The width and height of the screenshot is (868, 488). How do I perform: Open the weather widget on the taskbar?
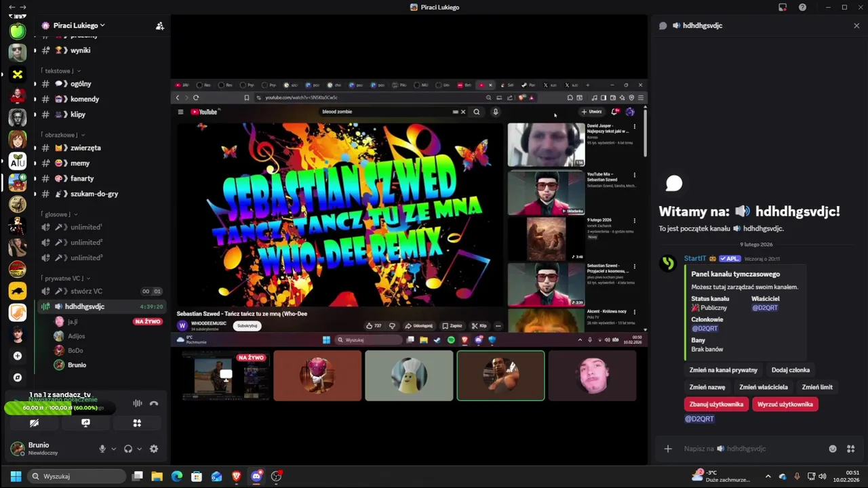pos(721,476)
